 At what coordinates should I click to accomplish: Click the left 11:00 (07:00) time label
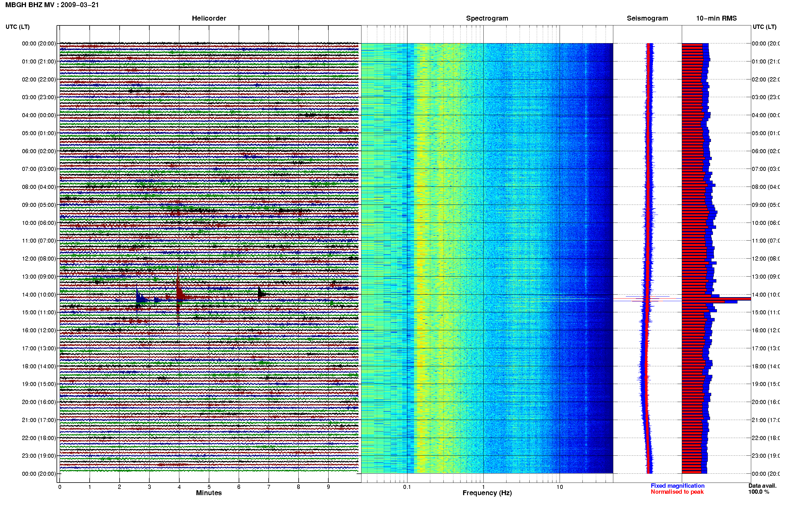(x=39, y=241)
